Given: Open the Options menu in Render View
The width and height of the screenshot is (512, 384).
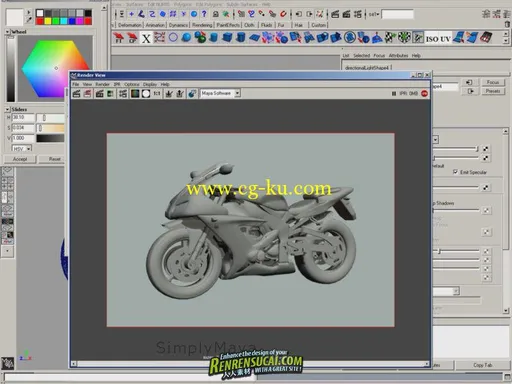Looking at the screenshot, I should pos(132,84).
